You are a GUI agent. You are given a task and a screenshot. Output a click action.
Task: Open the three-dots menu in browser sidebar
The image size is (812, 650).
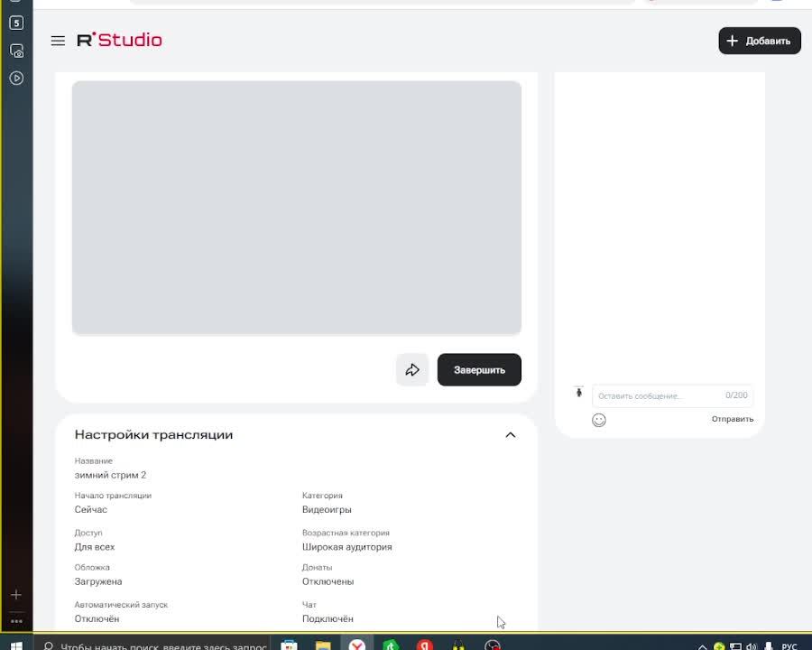[x=16, y=620]
